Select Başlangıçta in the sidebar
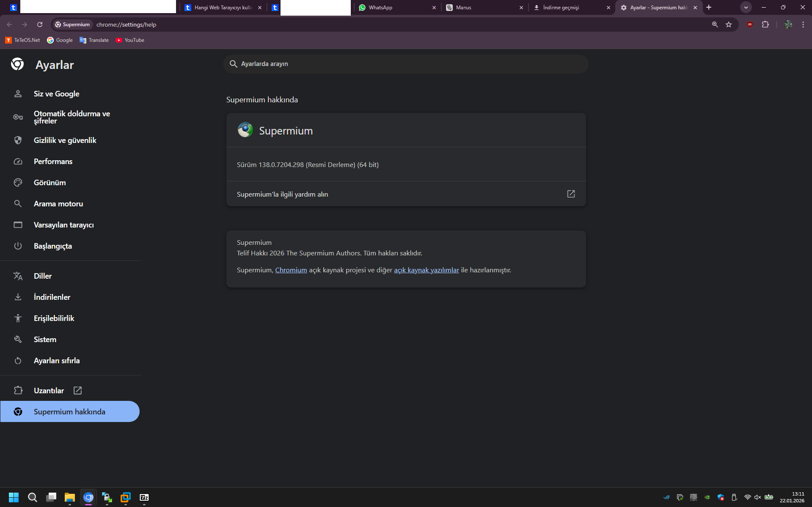 (x=70, y=246)
